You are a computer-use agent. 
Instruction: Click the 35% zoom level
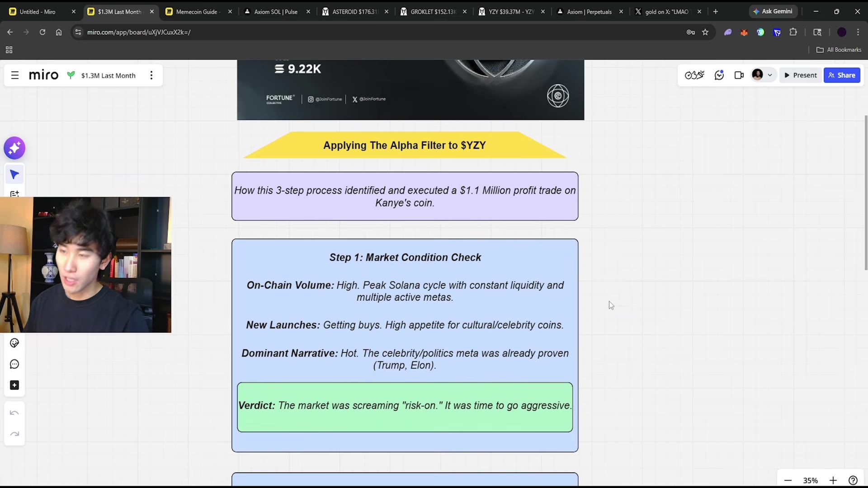810,480
